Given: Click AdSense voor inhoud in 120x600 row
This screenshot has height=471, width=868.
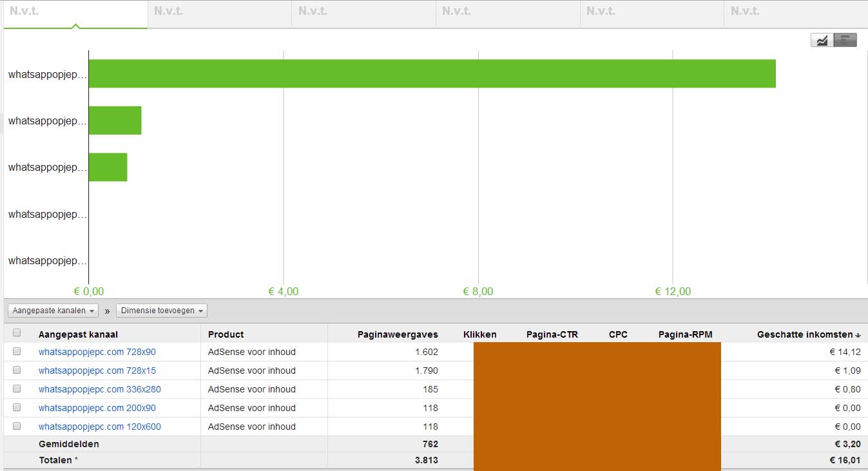Looking at the screenshot, I should (252, 427).
